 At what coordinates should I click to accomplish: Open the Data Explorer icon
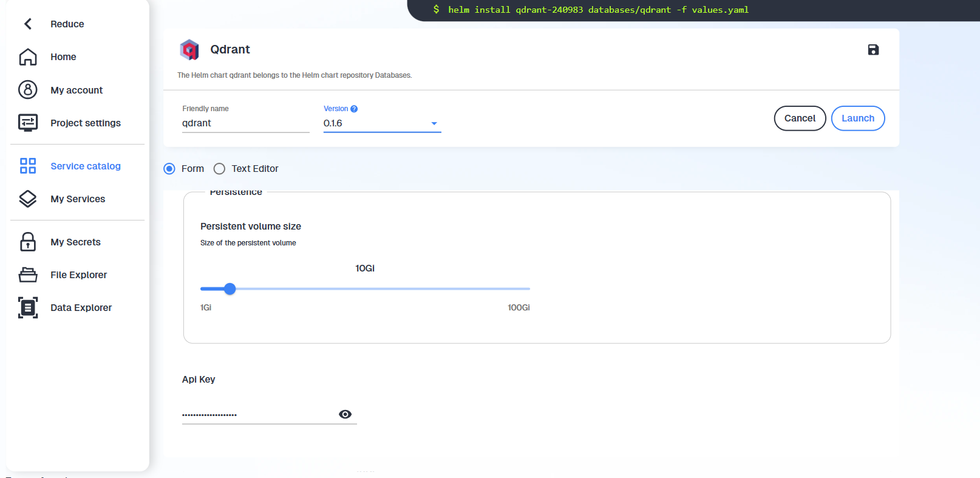[28, 308]
